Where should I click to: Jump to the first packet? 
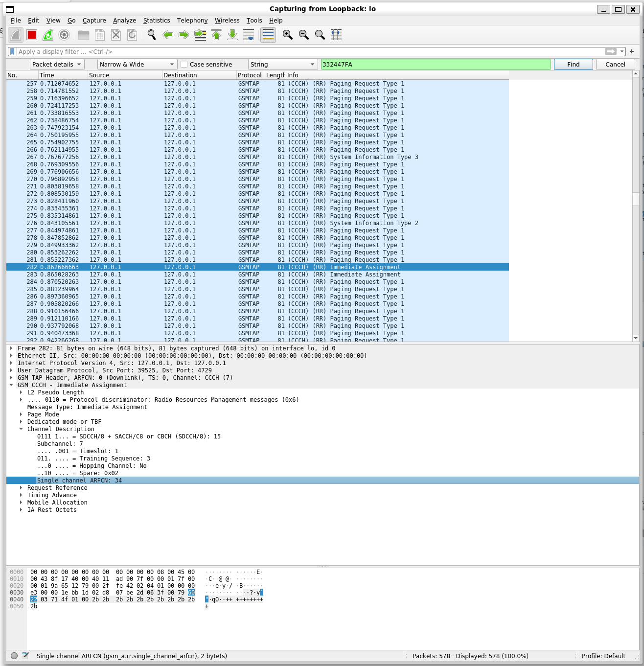click(x=216, y=34)
